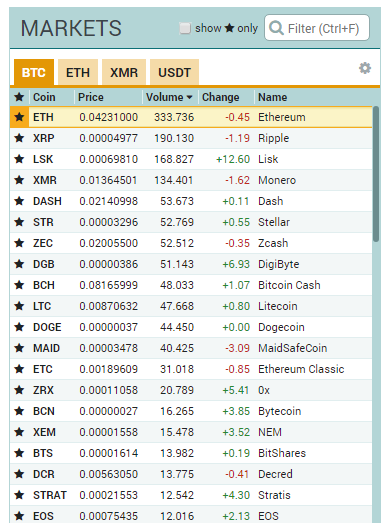This screenshot has height=523, width=388.
Task: Toggle the favorite star for XRP
Action: 19,138
